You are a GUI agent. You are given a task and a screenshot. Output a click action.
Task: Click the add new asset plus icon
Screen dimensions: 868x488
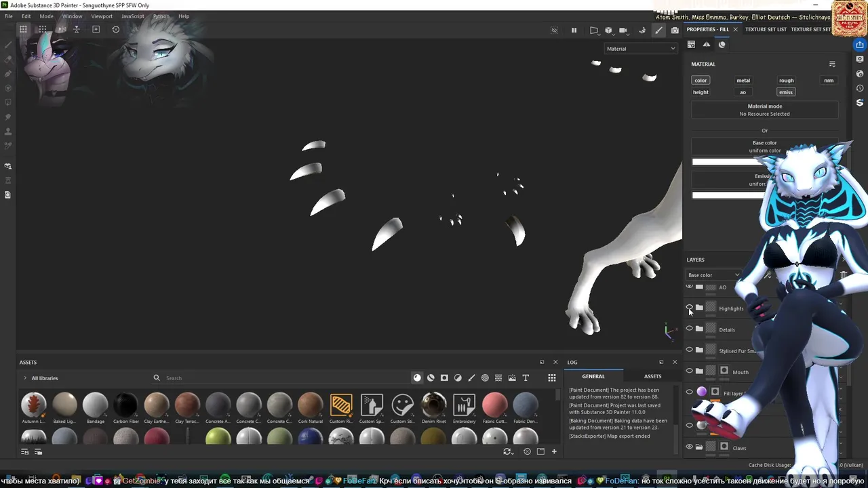[554, 451]
